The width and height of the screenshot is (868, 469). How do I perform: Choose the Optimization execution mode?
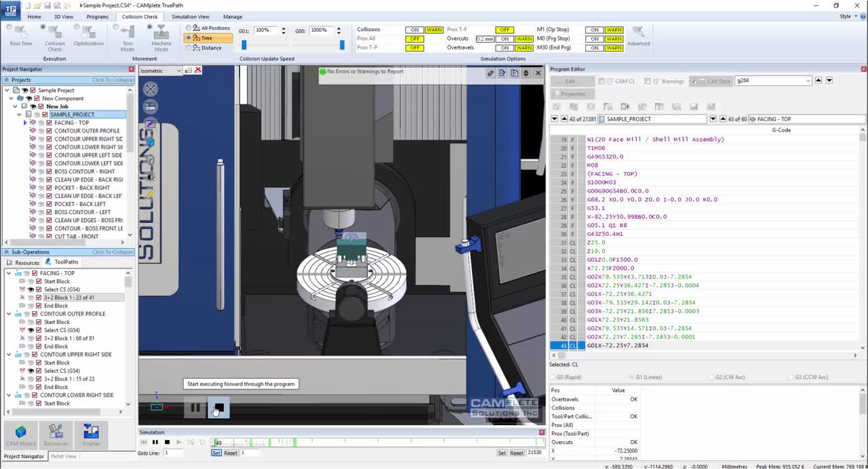coord(89,37)
